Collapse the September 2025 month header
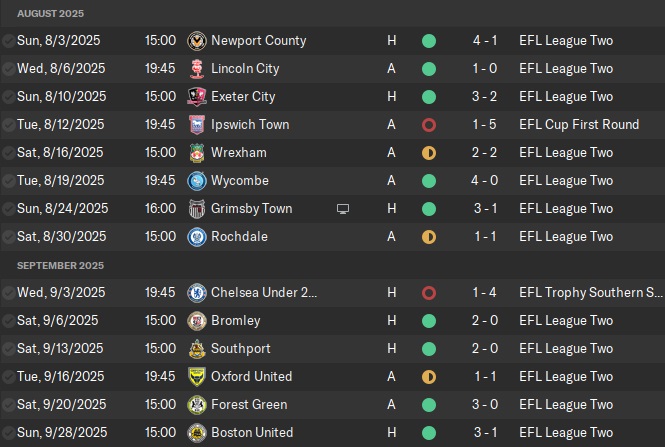This screenshot has width=665, height=447. 59,266
